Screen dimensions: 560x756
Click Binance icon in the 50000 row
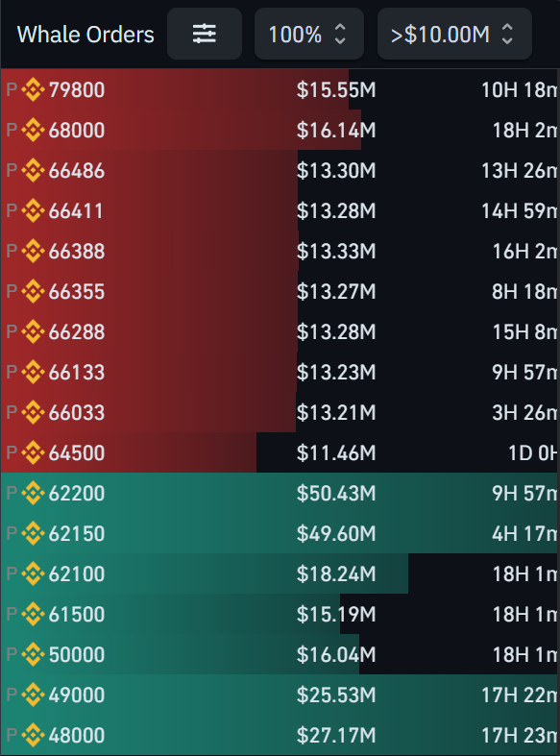click(x=34, y=654)
